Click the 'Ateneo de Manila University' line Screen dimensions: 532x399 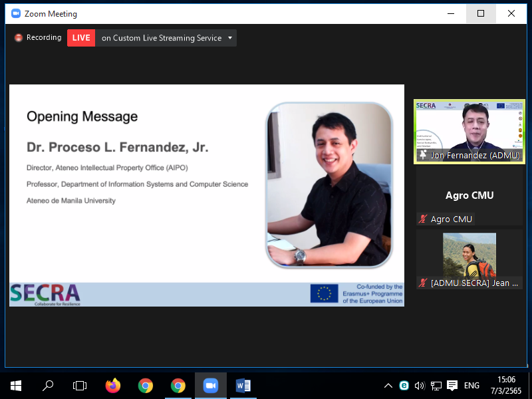[x=71, y=201]
